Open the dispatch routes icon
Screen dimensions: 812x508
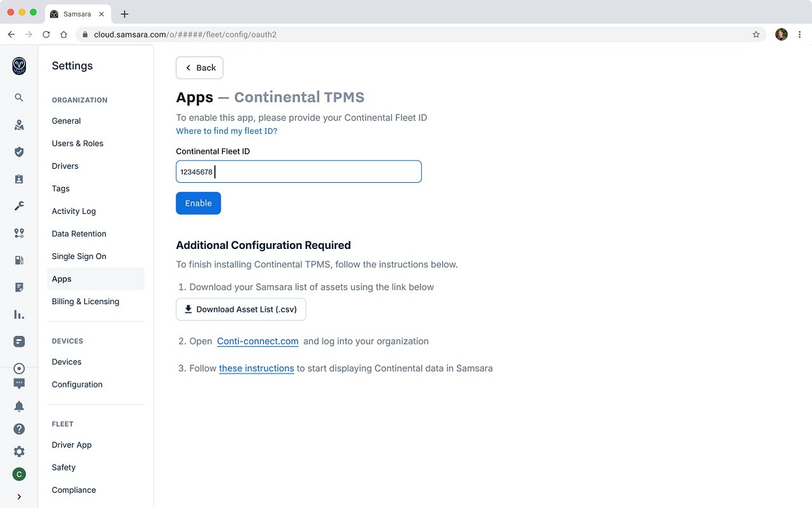click(19, 233)
